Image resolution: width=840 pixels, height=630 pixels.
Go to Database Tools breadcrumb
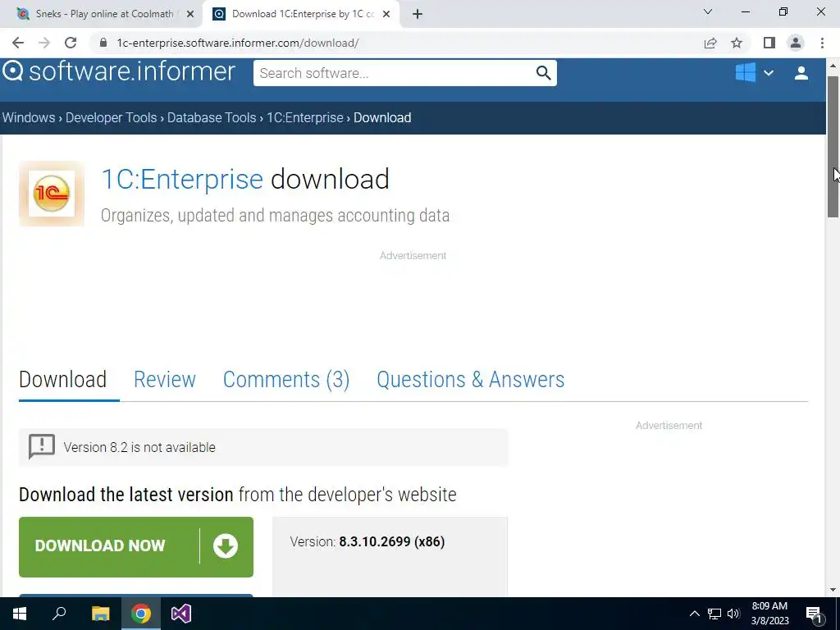(x=212, y=118)
